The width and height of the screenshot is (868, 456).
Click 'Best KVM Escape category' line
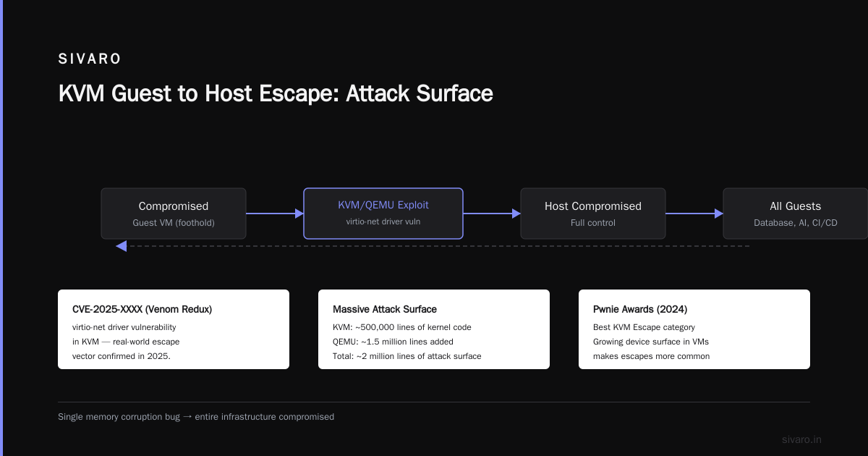pos(644,327)
